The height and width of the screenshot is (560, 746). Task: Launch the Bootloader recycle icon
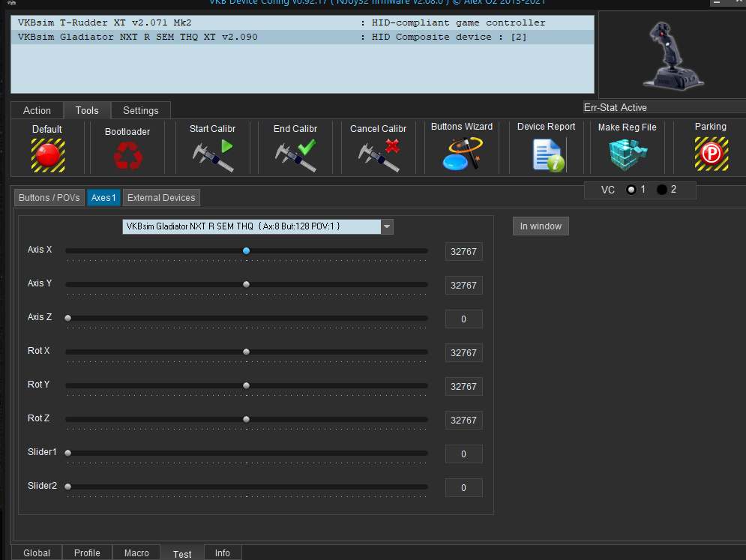click(128, 156)
